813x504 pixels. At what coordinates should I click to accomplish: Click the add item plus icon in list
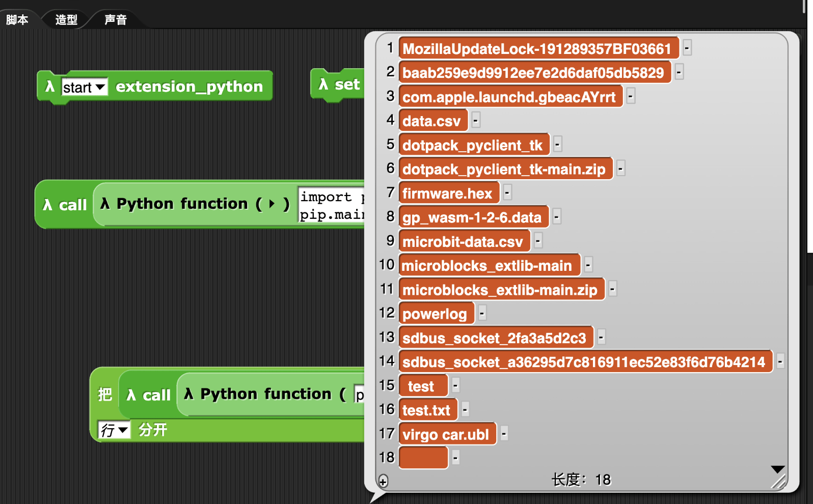click(x=383, y=481)
